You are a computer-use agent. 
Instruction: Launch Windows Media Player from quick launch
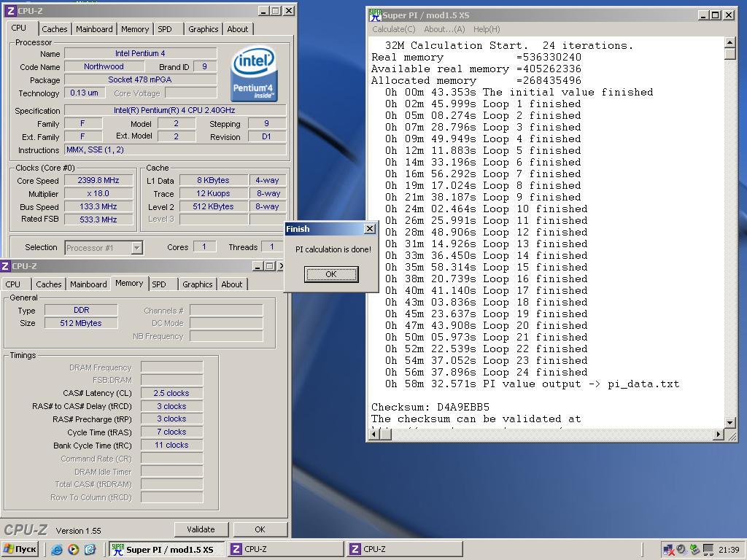point(74,550)
